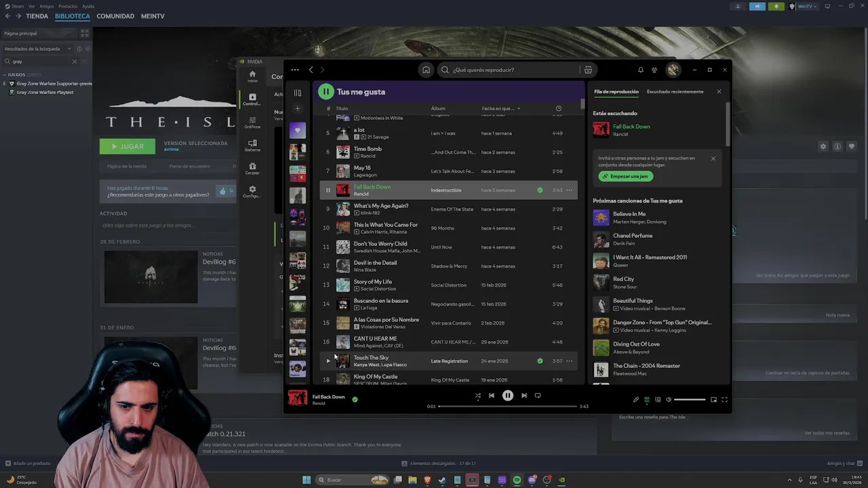This screenshot has height=488, width=868.
Task: Adjust the Spotify volume slider
Action: [x=690, y=400]
